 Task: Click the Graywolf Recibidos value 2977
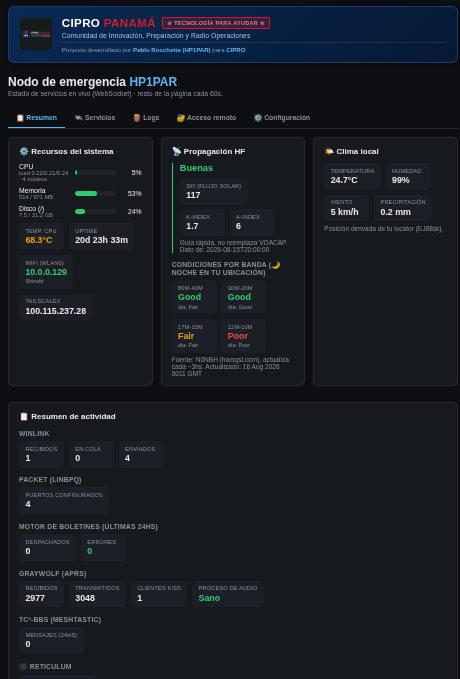point(35,598)
